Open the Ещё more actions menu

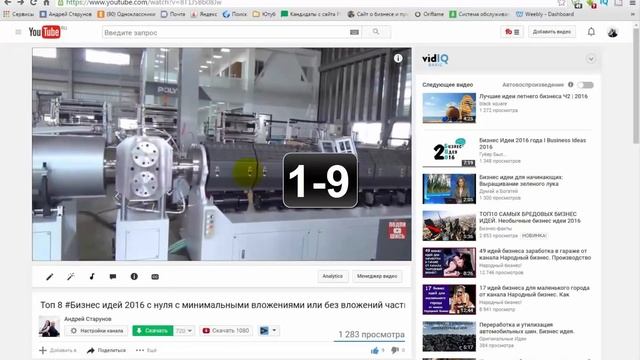click(147, 350)
